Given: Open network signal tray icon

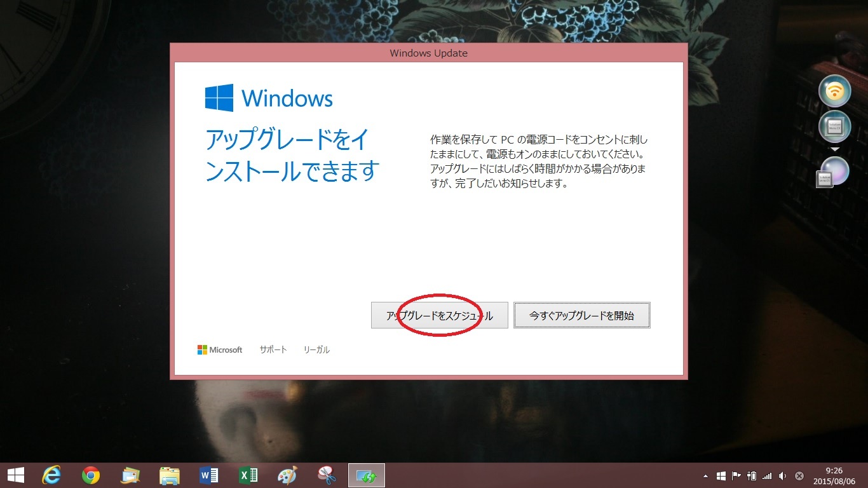Looking at the screenshot, I should tap(767, 476).
